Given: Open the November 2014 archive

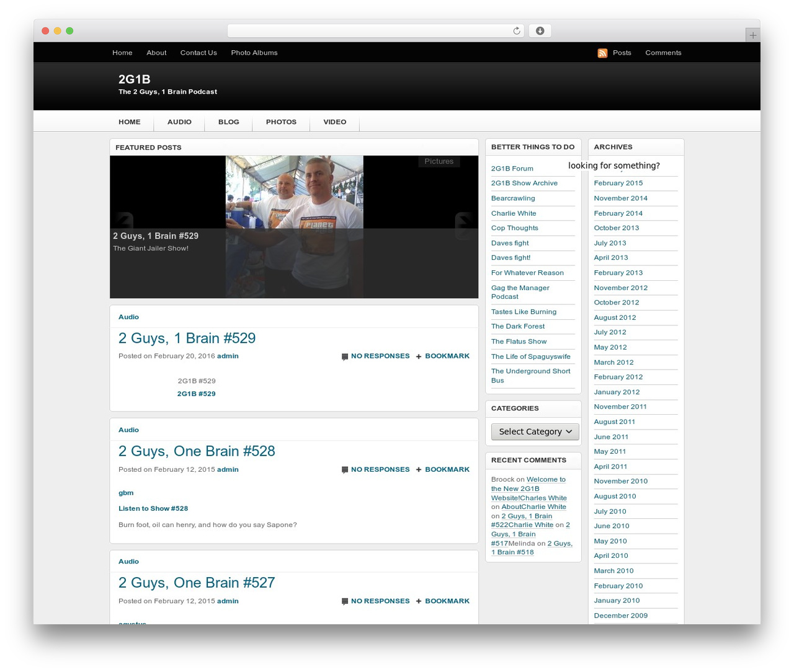Looking at the screenshot, I should coord(621,198).
